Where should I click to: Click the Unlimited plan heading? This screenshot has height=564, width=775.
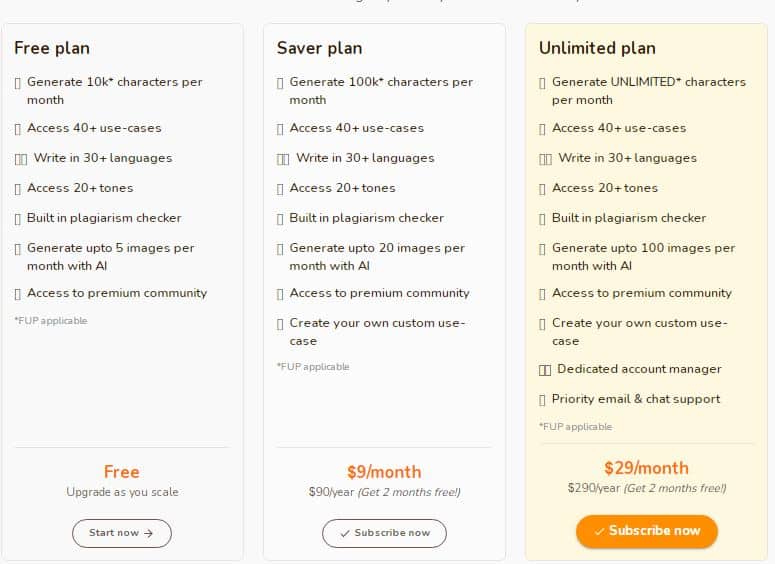(597, 48)
